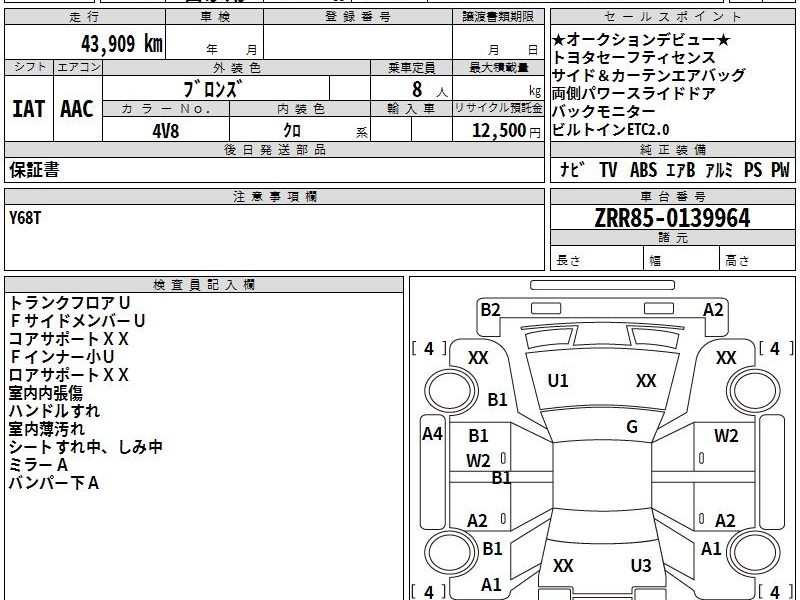Select the recycle fee 12,500円
Viewport: 800px width, 600px height.
point(506,131)
